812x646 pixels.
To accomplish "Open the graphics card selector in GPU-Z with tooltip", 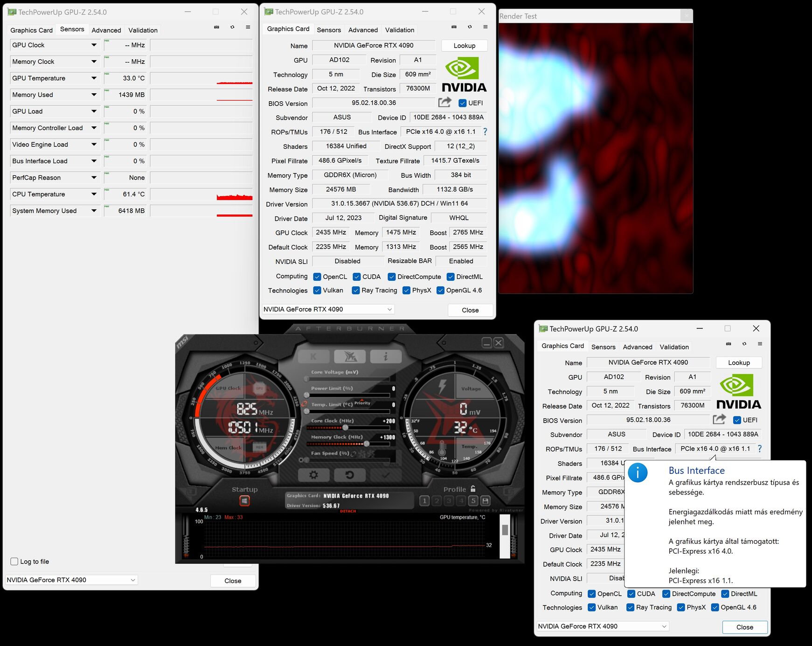I will (x=603, y=626).
